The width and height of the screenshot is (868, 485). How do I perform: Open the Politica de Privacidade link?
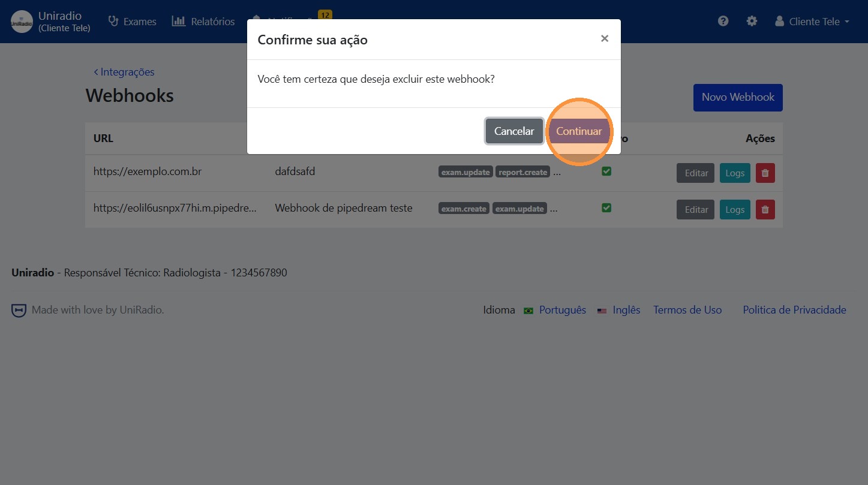(x=794, y=310)
